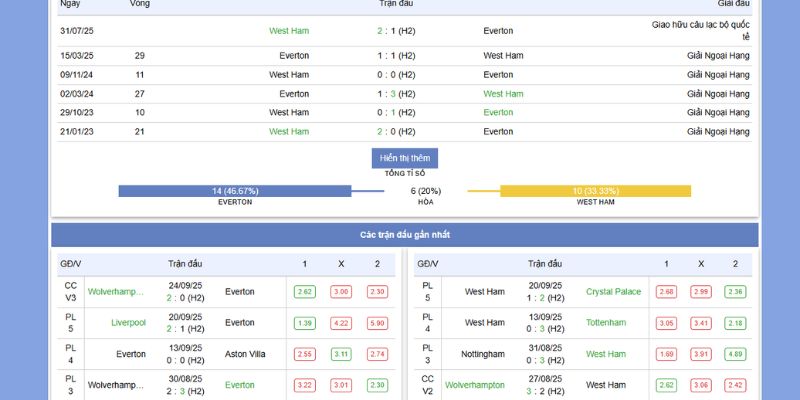Open West Ham in the 20/09/25 match
The image size is (800, 400).
[485, 292]
